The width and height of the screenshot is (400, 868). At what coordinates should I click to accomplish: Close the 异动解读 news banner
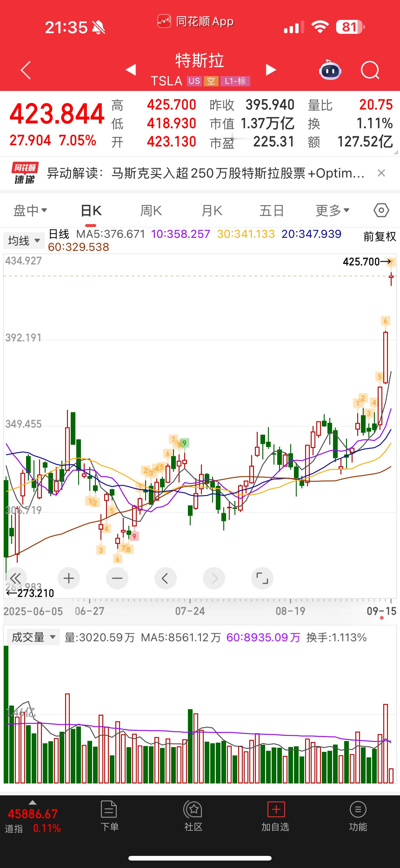(x=381, y=173)
